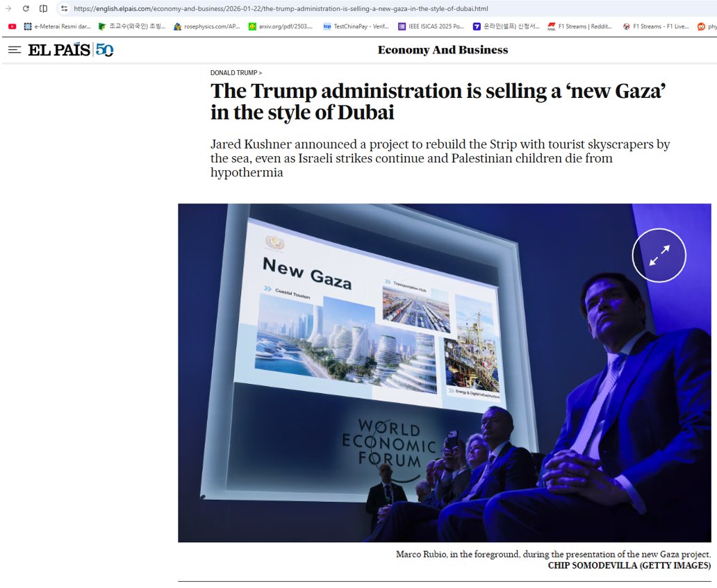Click the site information icon in address bar
Screen dimensions: 717x588
tap(63, 9)
